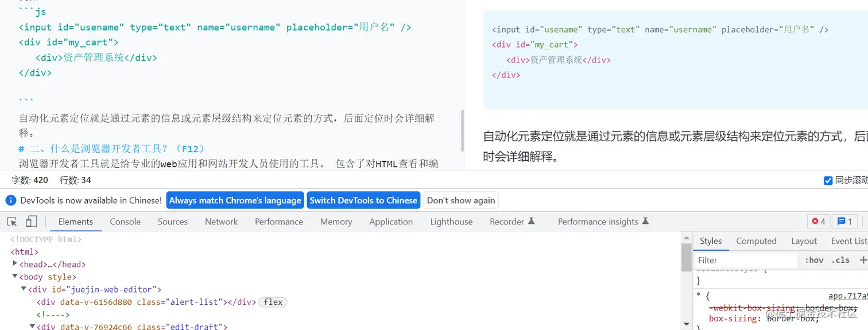
Task: Click the flask icon beside Performance insights
Action: click(645, 221)
